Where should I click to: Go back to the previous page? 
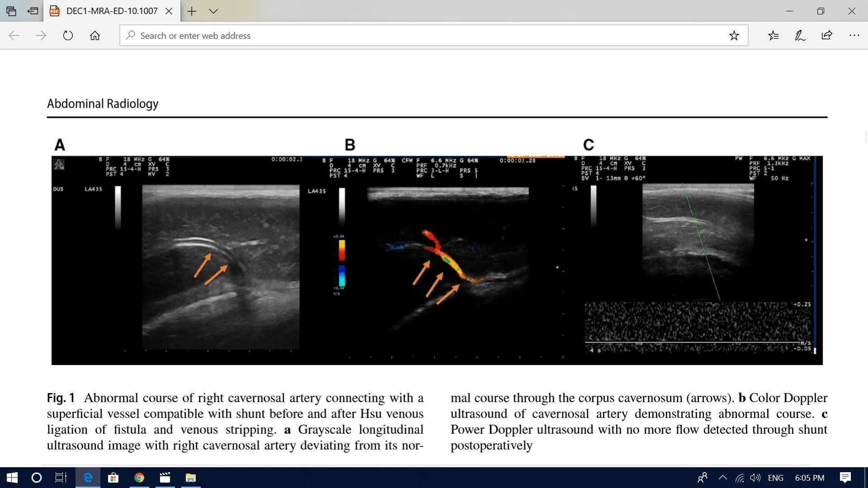point(14,36)
